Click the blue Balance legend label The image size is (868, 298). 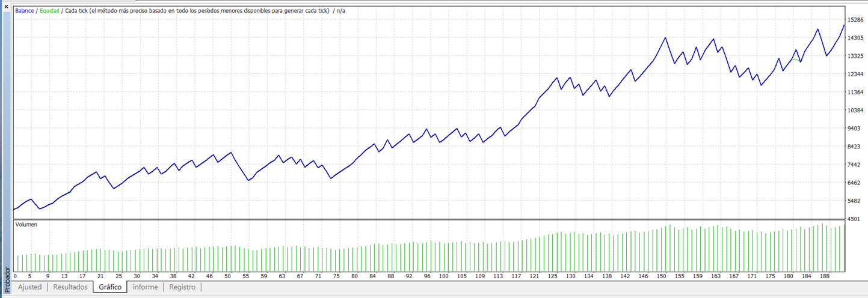coord(25,11)
